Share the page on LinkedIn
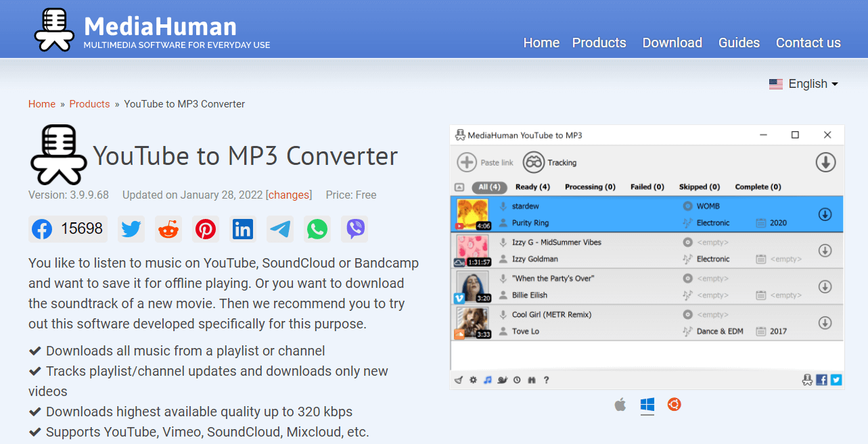The height and width of the screenshot is (444, 868). [x=243, y=229]
